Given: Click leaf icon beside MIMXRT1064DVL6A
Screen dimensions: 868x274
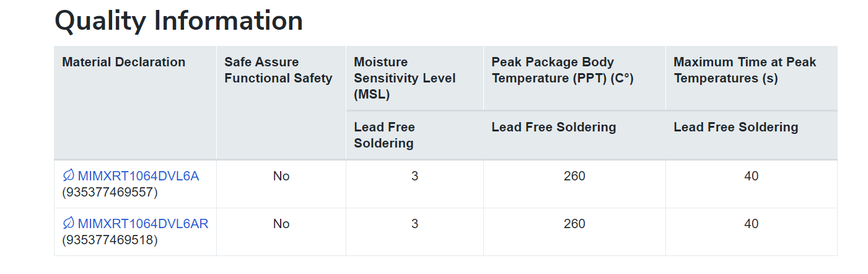Looking at the screenshot, I should (68, 176).
